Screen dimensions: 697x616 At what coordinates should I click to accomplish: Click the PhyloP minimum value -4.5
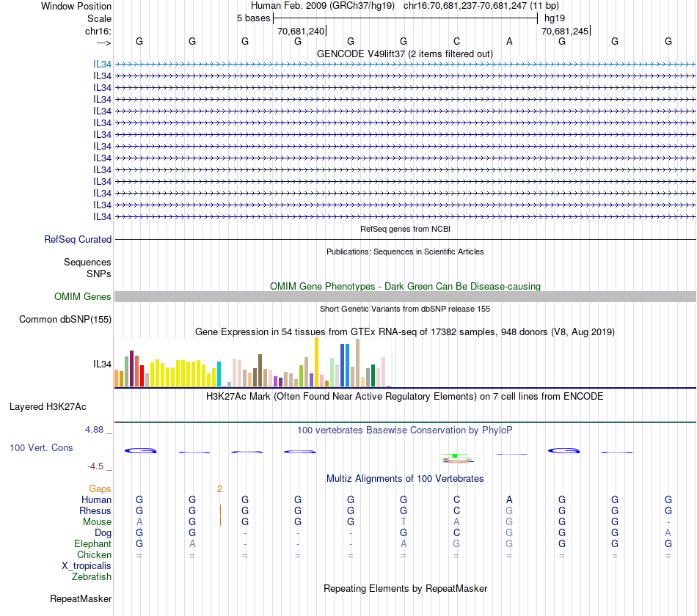(95, 466)
